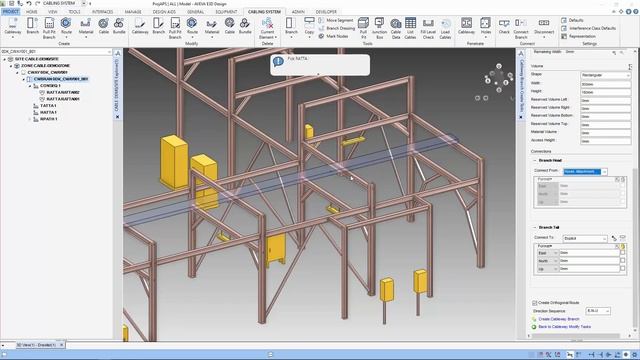Screen dimensions: 640x360
Task: Click the Volume Width input field
Action: click(x=605, y=84)
